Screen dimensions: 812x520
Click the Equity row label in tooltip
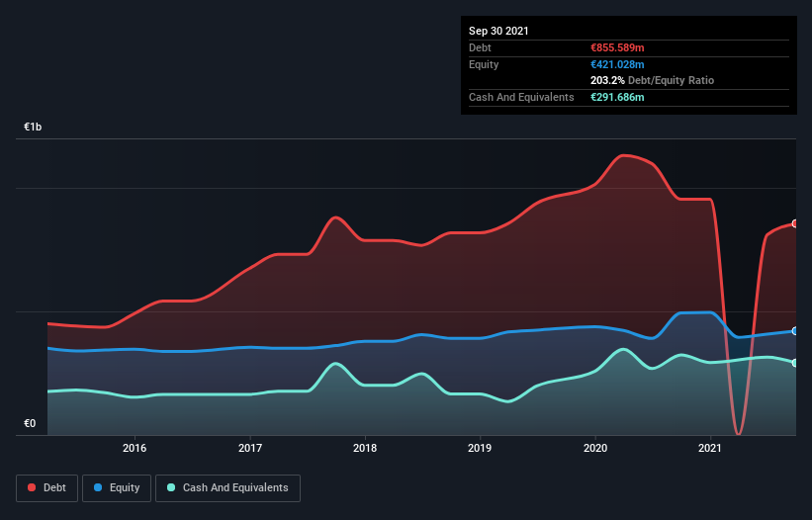click(484, 64)
